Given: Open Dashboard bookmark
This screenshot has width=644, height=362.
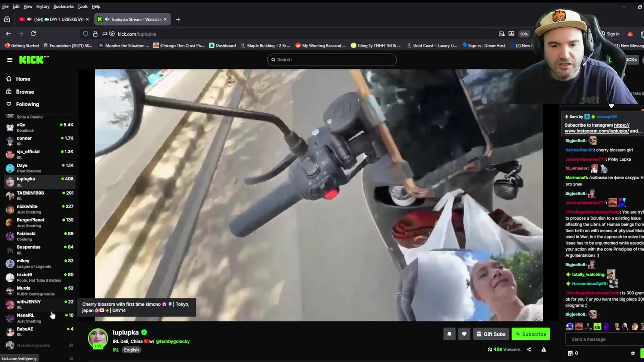Looking at the screenshot, I should click(x=222, y=45).
